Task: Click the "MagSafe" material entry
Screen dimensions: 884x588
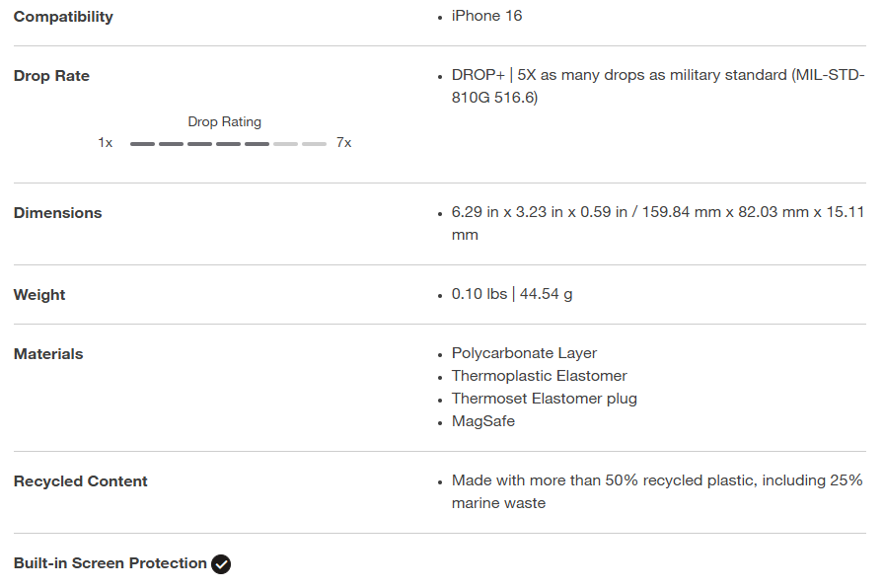Action: [x=482, y=421]
